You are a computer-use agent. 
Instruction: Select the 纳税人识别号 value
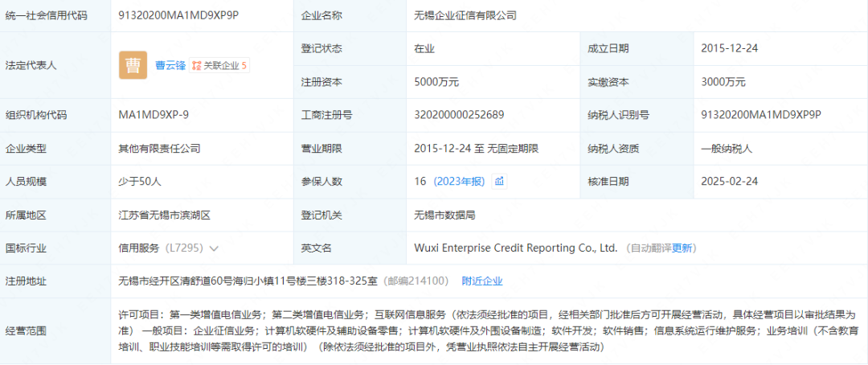click(760, 115)
